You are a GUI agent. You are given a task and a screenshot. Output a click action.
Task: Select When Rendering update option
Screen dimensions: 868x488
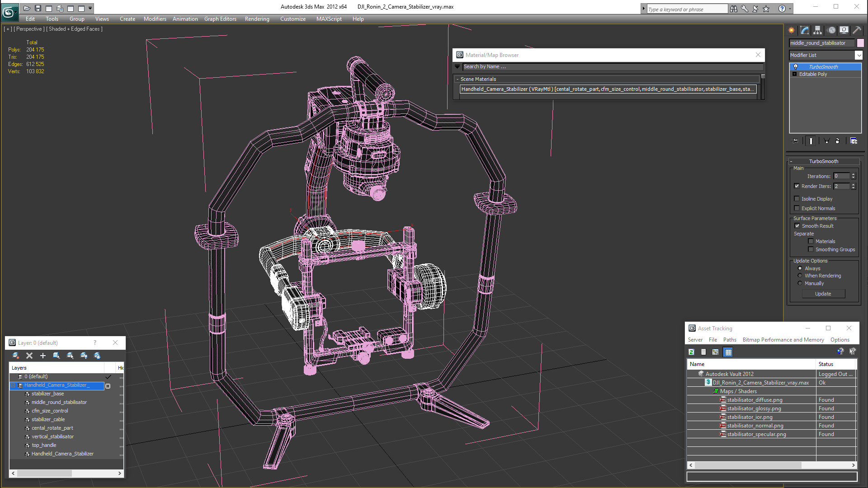click(800, 276)
